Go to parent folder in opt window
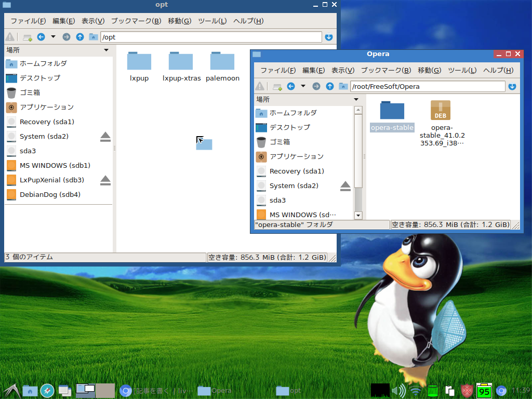This screenshot has width=532, height=399. click(x=80, y=37)
